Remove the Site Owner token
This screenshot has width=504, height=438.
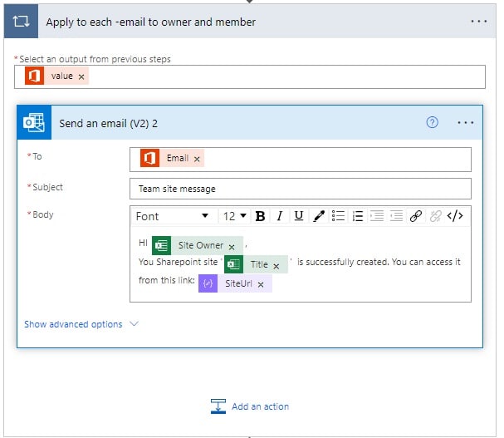(232, 247)
